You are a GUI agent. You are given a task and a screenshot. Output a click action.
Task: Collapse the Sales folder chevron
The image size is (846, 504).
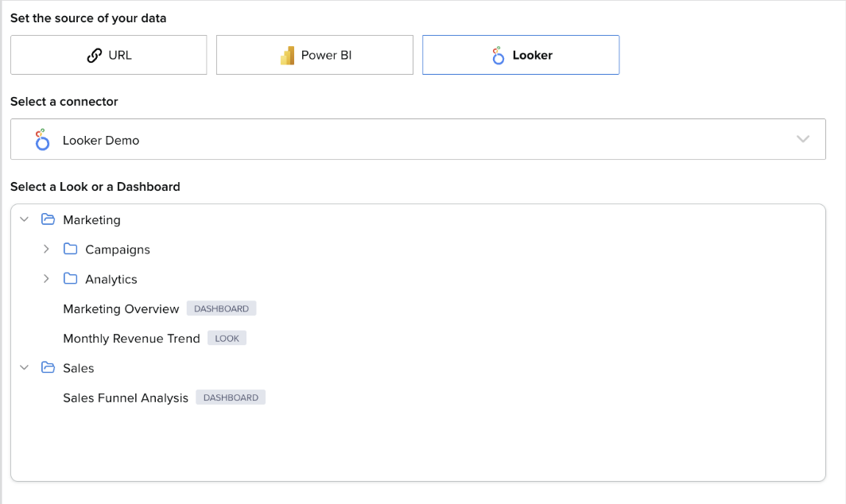[x=24, y=368]
